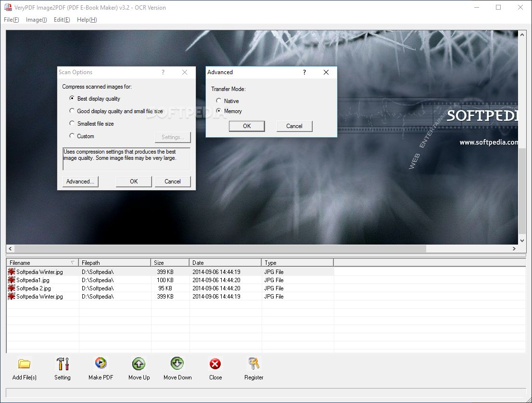Screen dimensions: 532x403
Task: Select the first Softpedia Winter.jpg row
Action: point(170,272)
